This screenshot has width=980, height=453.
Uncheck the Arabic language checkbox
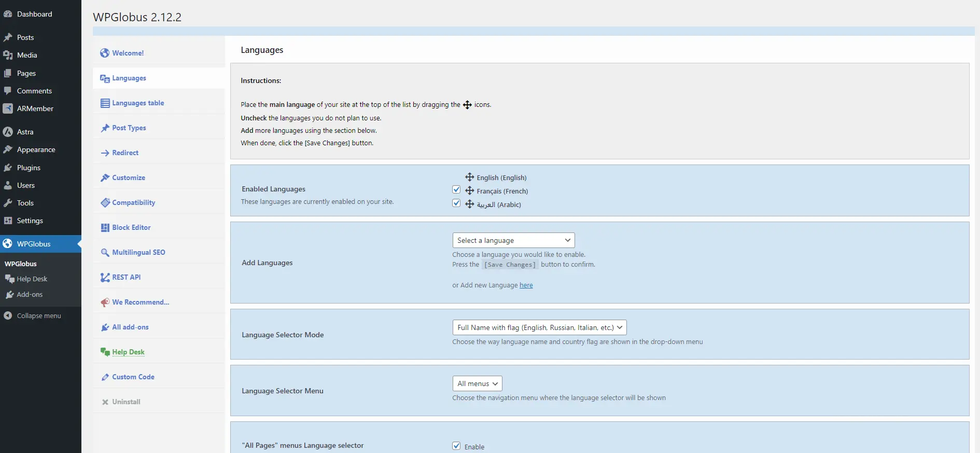[456, 203]
